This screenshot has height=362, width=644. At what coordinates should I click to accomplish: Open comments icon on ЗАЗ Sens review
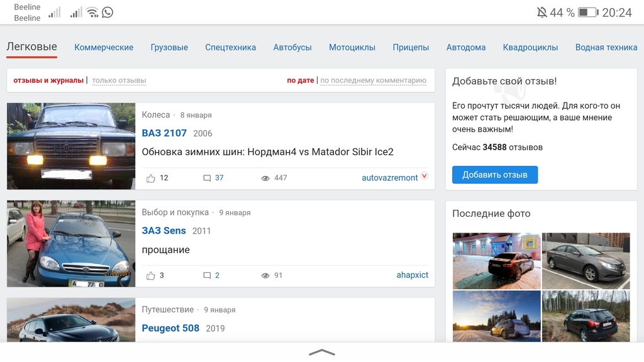pyautogui.click(x=207, y=275)
